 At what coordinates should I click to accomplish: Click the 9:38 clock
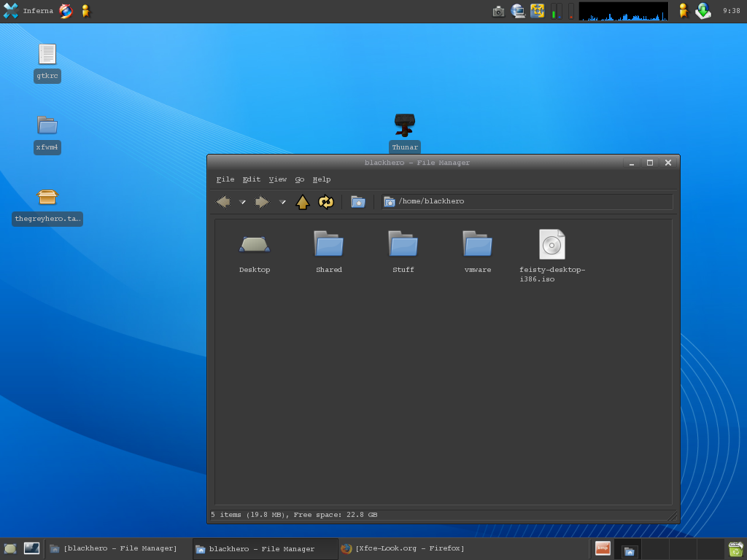(731, 11)
